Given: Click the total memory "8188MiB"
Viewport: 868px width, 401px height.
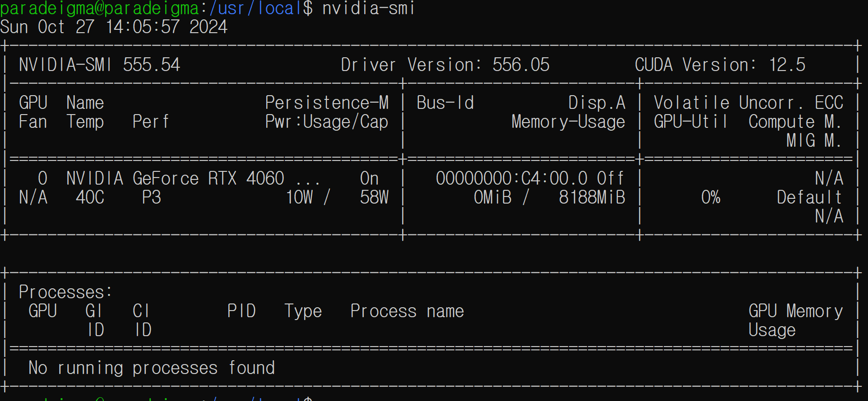Looking at the screenshot, I should 592,197.
